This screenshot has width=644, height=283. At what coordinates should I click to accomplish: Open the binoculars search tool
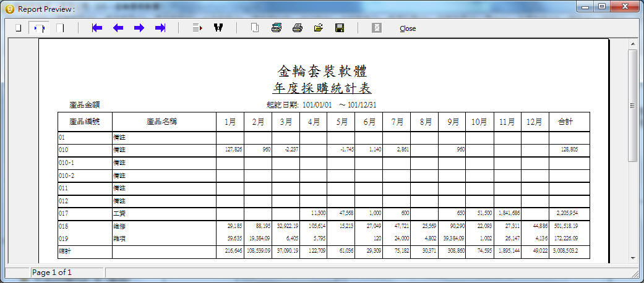pyautogui.click(x=218, y=28)
